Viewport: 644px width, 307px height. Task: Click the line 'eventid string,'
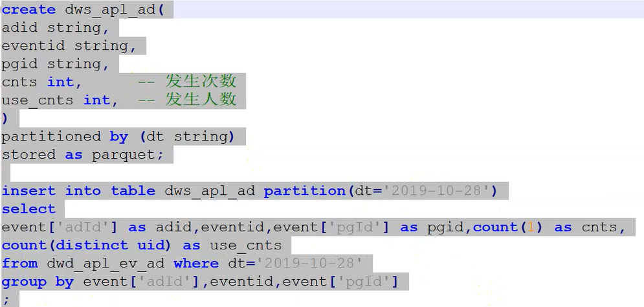[69, 45]
